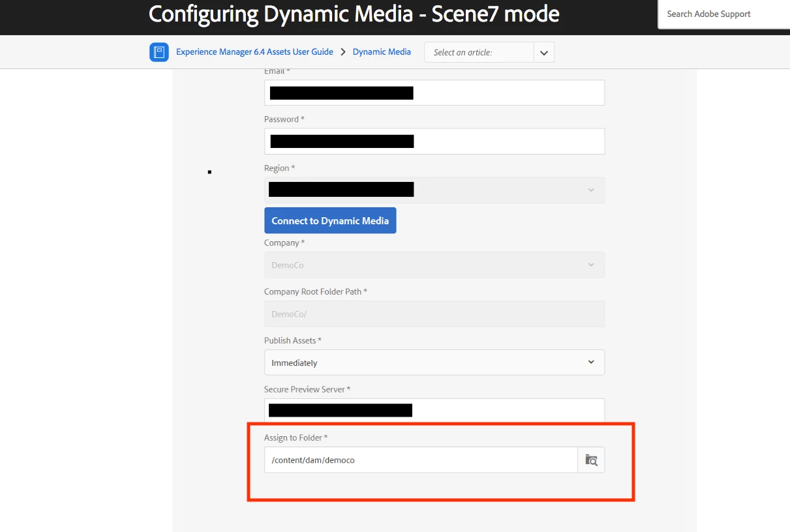The width and height of the screenshot is (790, 532).
Task: Expand the Select an article dropdown arrow
Action: pyautogui.click(x=543, y=52)
